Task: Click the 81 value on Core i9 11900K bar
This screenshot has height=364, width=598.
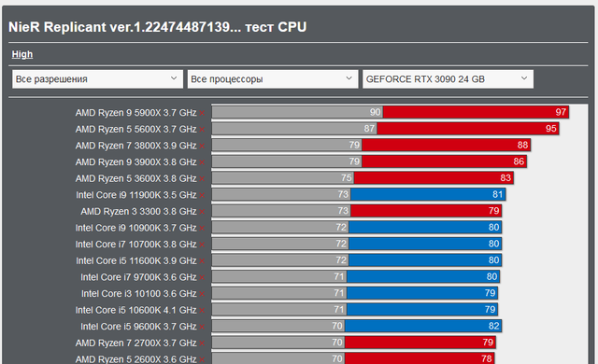Action: pyautogui.click(x=497, y=194)
